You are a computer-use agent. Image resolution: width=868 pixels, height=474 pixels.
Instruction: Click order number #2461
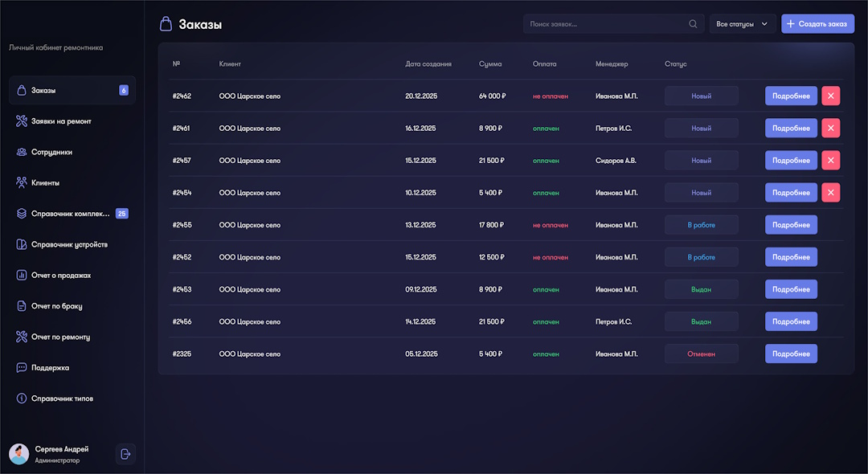(x=181, y=129)
